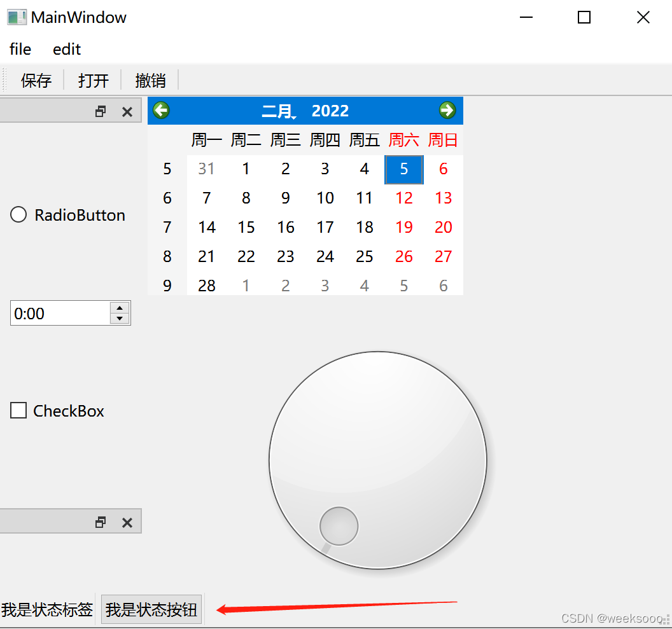
Task: Close the top dock widget with its X icon
Action: [x=127, y=111]
